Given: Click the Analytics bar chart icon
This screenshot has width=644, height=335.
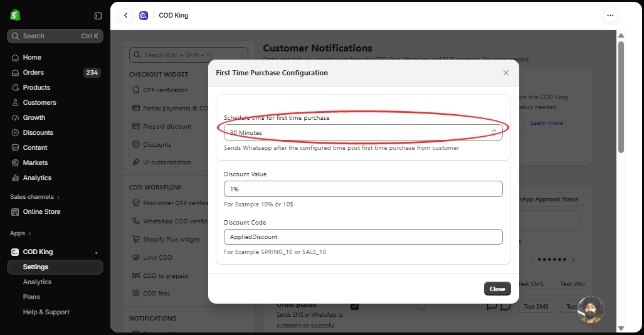Looking at the screenshot, I should point(15,178).
